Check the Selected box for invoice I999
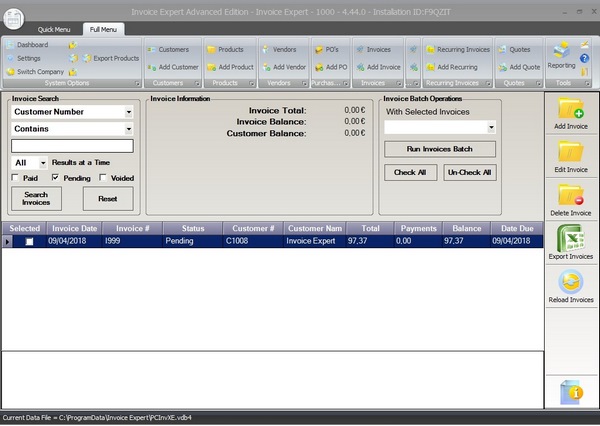This screenshot has height=426, width=600. click(x=29, y=242)
